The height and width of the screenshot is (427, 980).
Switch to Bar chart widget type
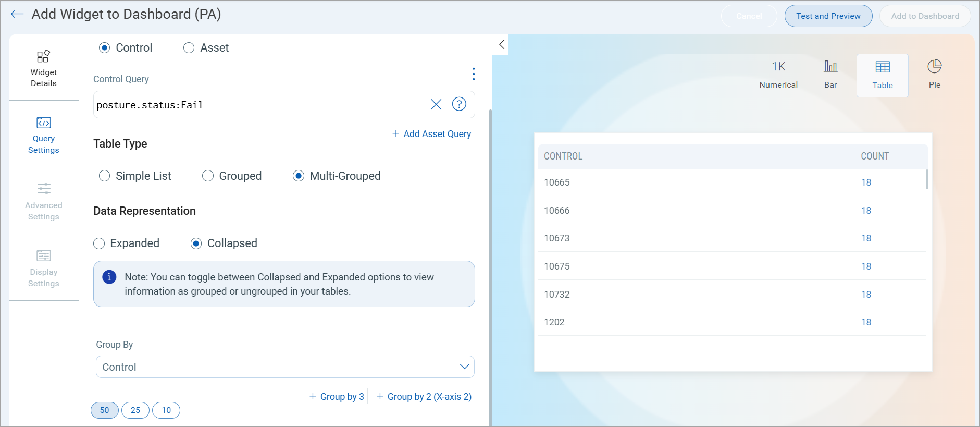(830, 75)
